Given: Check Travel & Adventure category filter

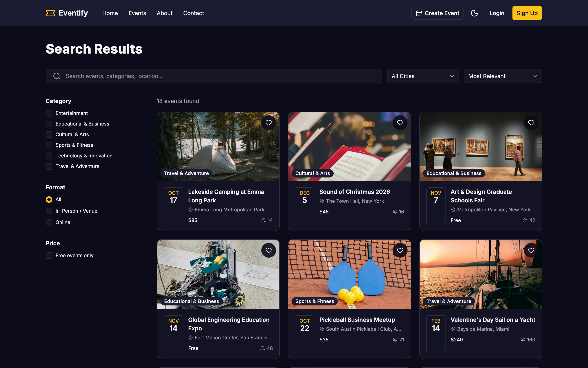Looking at the screenshot, I should click(x=49, y=166).
